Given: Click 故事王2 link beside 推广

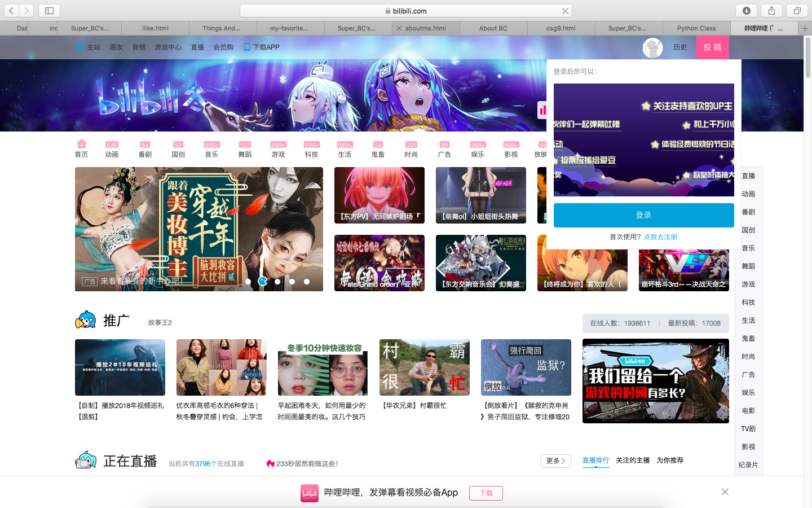Looking at the screenshot, I should (160, 323).
